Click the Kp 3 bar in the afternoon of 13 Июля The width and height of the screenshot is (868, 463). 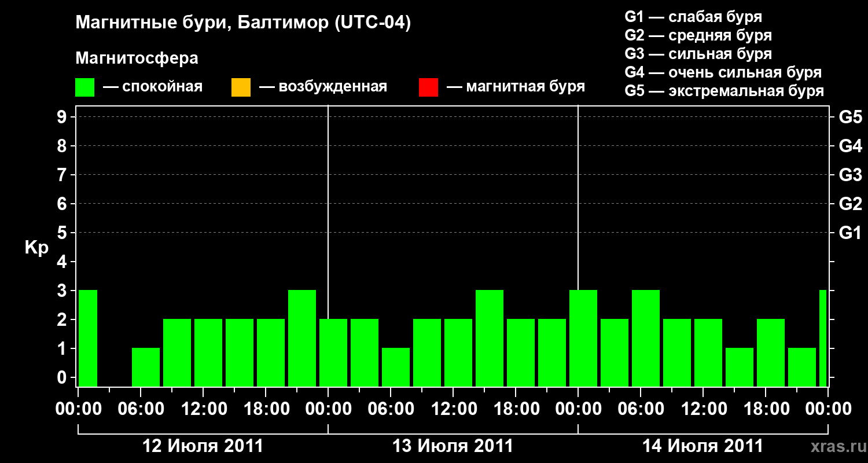(490, 338)
